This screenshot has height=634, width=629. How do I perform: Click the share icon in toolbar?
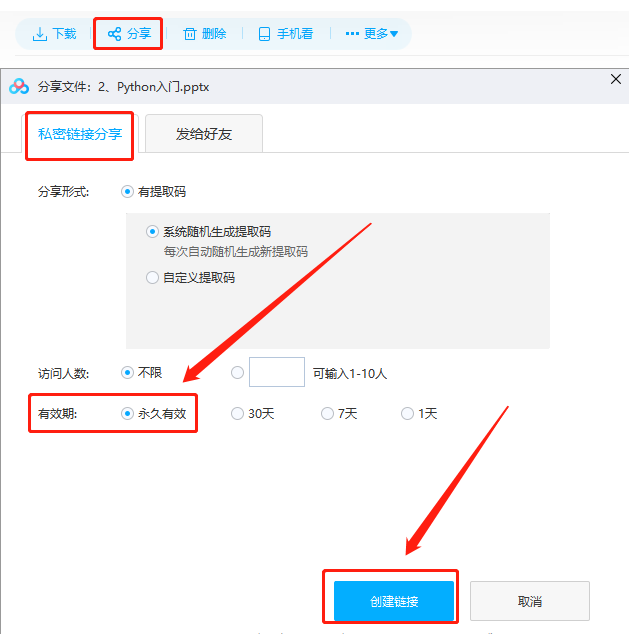[x=115, y=34]
